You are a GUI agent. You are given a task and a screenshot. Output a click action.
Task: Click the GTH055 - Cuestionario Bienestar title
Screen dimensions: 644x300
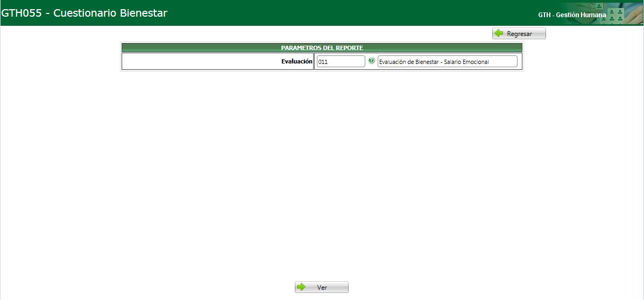(84, 13)
